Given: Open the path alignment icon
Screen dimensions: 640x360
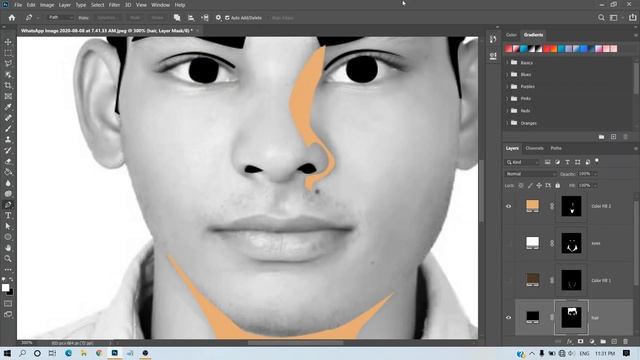Looking at the screenshot, I should tap(191, 18).
